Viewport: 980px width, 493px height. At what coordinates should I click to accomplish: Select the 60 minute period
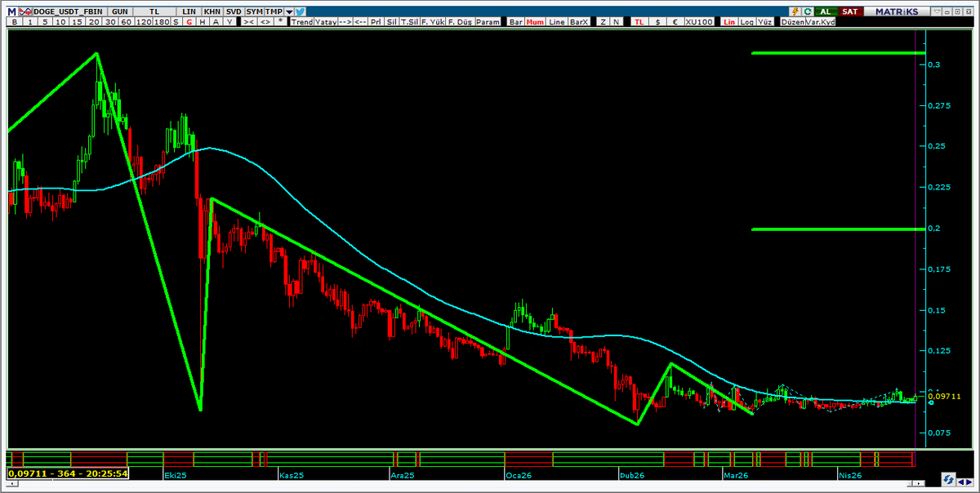pyautogui.click(x=126, y=22)
